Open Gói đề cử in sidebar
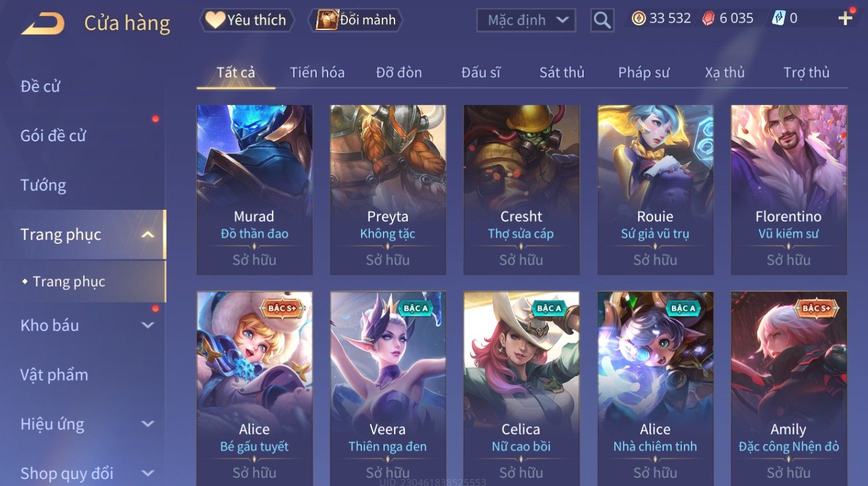 click(53, 136)
